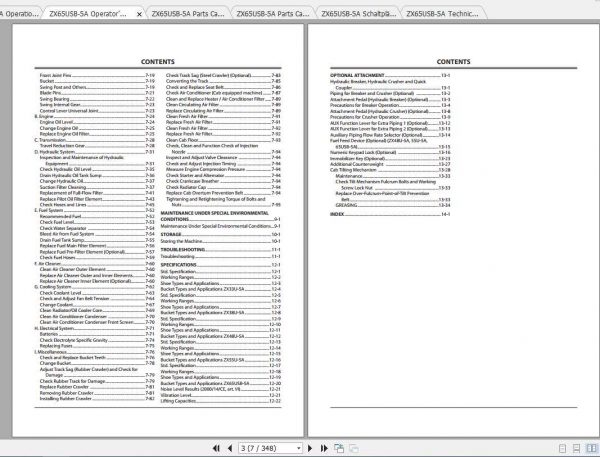Switch to single page layout
This screenshot has height=457, width=600.
(x=562, y=448)
